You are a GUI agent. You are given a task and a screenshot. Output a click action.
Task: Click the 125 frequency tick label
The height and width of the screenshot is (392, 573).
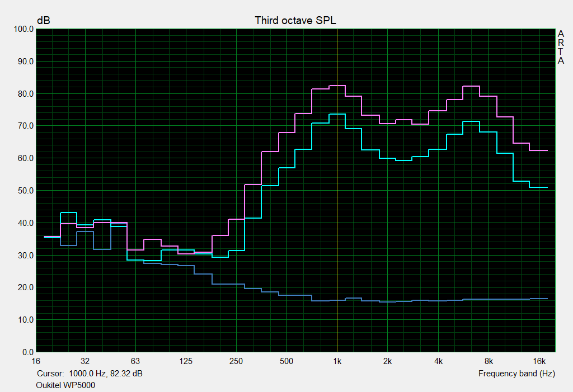tap(186, 361)
